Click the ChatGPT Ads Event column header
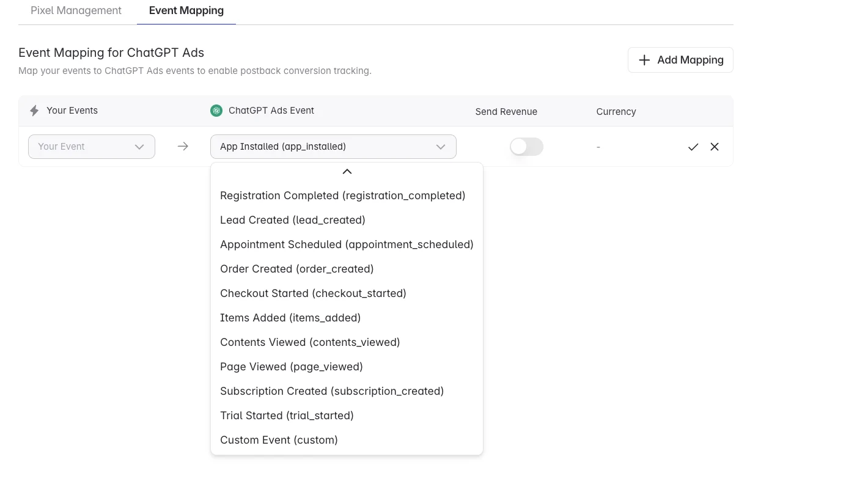The height and width of the screenshot is (495, 868). (x=271, y=111)
